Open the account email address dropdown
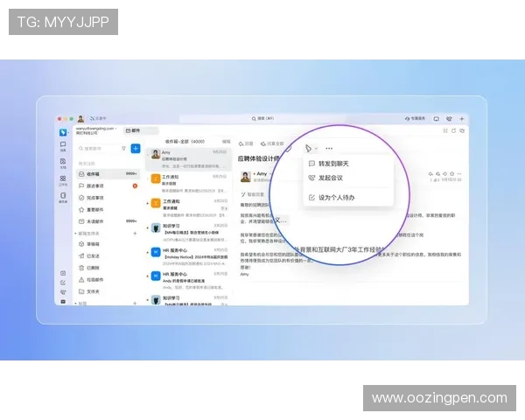 point(96,129)
